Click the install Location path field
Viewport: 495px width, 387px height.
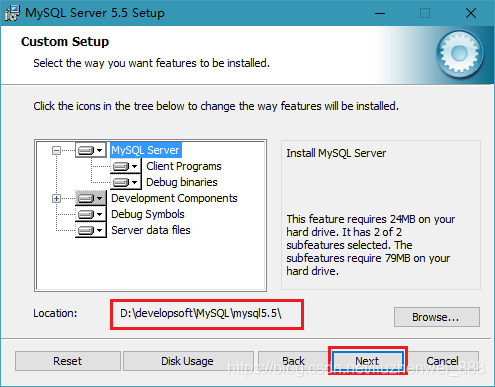coord(207,314)
